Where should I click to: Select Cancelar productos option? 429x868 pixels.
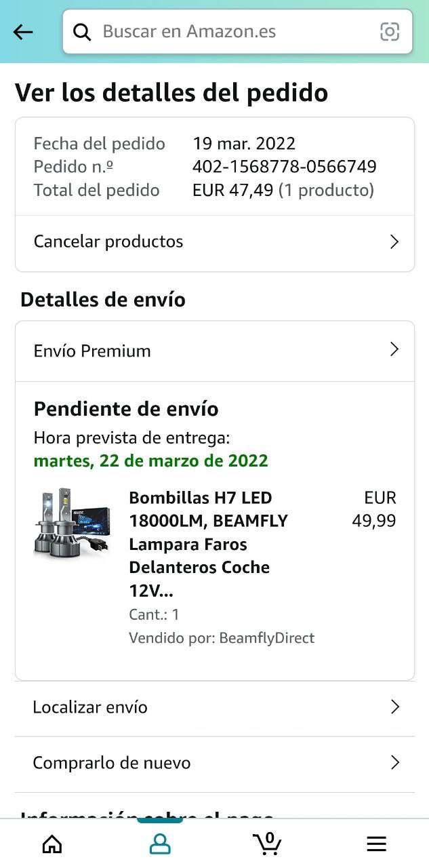click(215, 242)
